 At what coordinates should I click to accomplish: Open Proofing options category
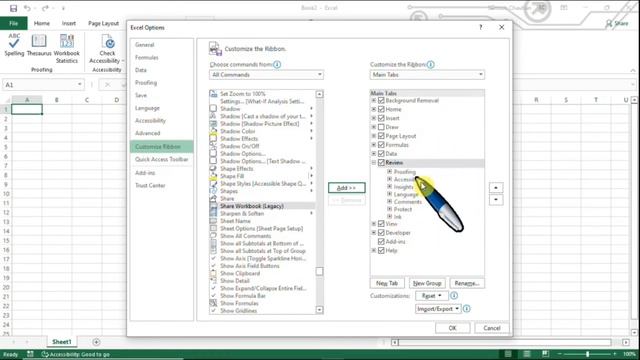146,83
